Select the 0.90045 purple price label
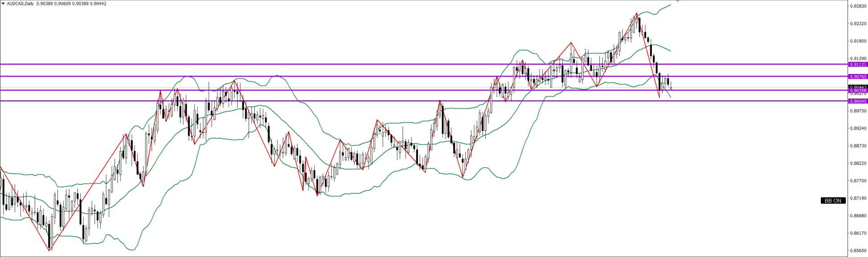 pyautogui.click(x=857, y=101)
